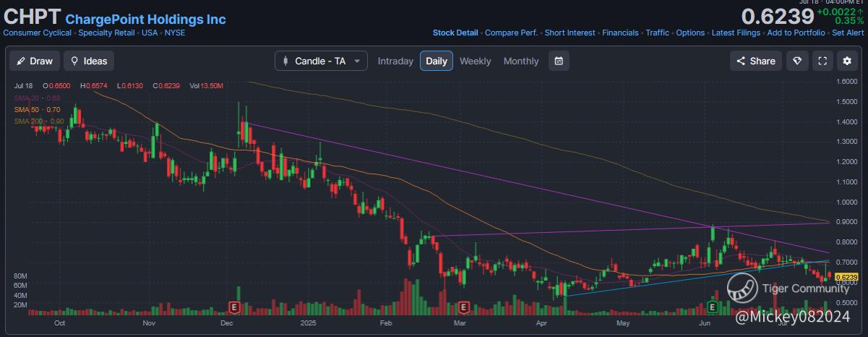Click Add to Portfolio

796,33
